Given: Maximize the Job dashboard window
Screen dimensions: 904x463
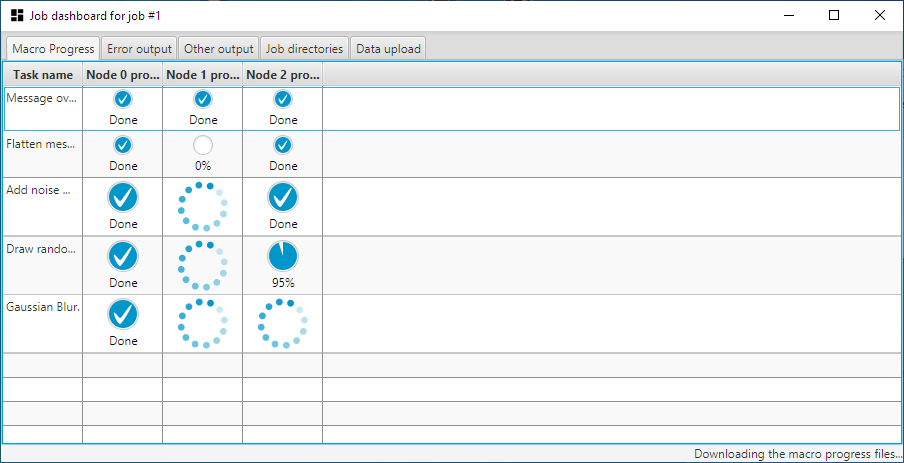Looking at the screenshot, I should coord(834,15).
